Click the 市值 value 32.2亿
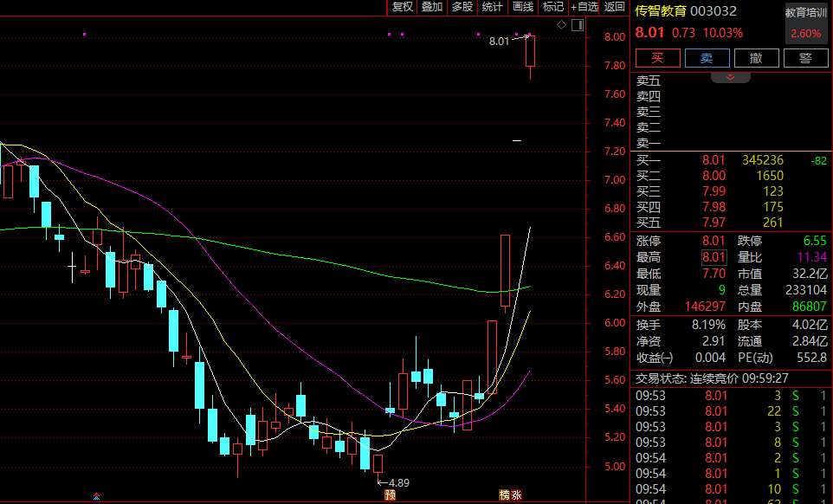833x504 pixels. point(810,274)
